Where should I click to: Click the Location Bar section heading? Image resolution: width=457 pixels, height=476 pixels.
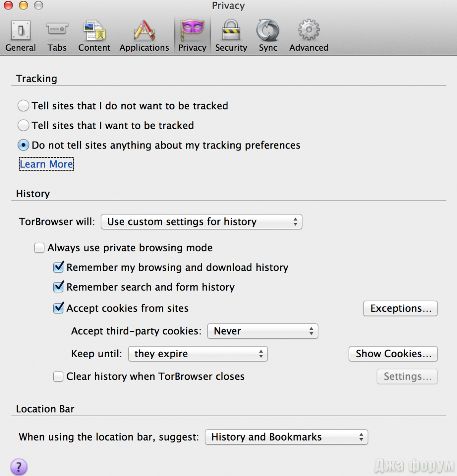45,409
